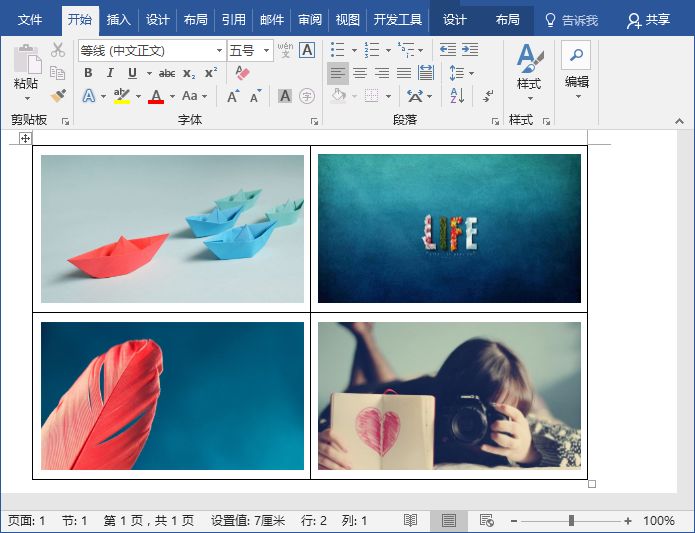Switch to Read Mode view in status bar
The image size is (695, 533).
tap(410, 521)
